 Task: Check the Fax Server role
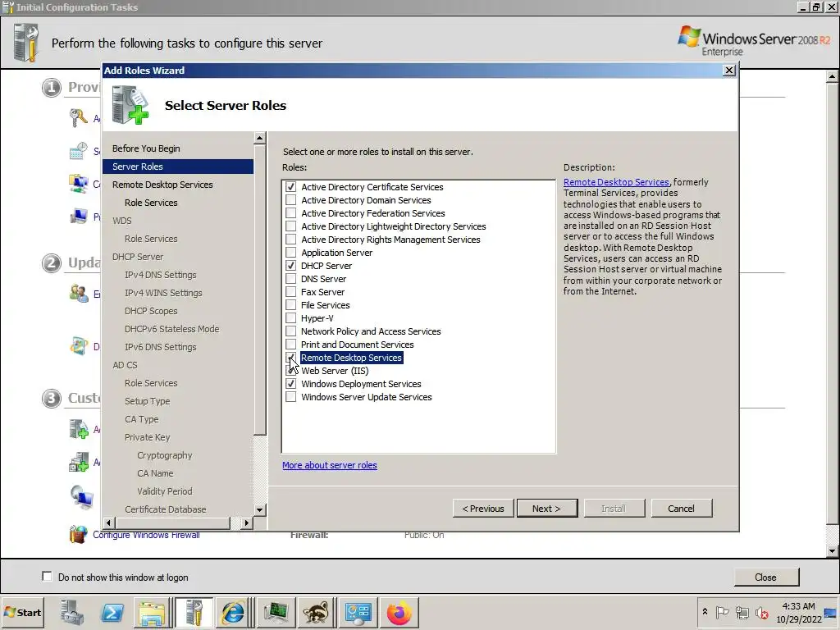tap(291, 292)
